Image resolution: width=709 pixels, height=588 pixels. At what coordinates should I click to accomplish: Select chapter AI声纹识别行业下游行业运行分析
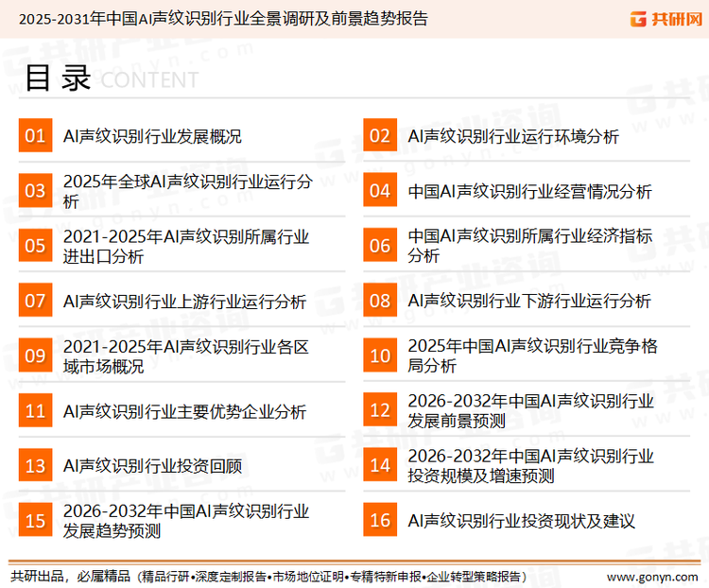coord(529,302)
